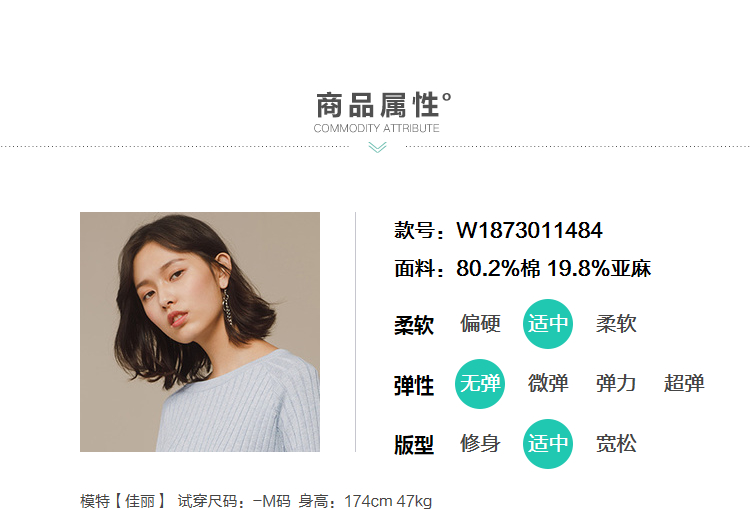The height and width of the screenshot is (510, 750).
Task: Click the bold 柔软 row label
Action: pyautogui.click(x=414, y=325)
